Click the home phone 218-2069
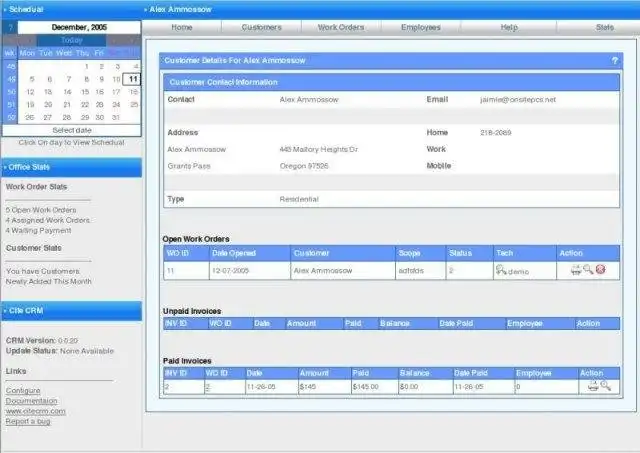 click(496, 132)
